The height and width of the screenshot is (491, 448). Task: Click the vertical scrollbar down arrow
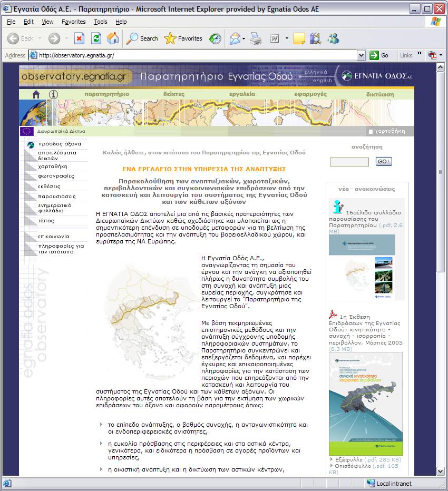440,471
